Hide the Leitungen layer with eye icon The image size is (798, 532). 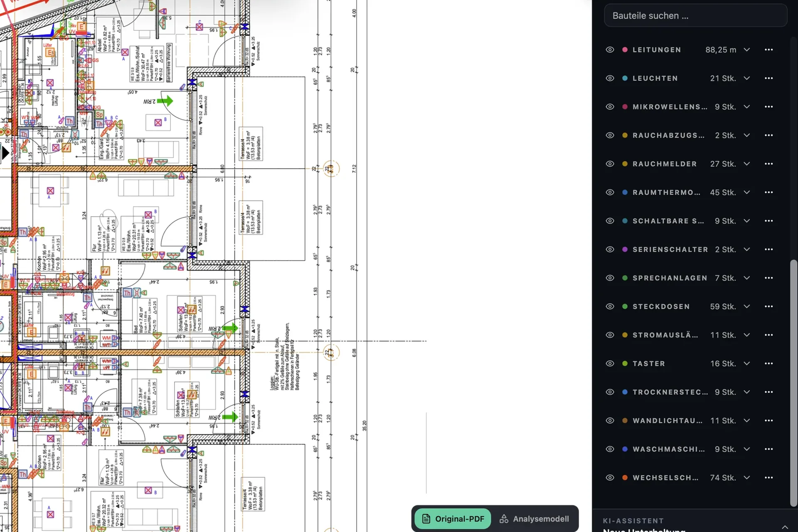pos(610,50)
